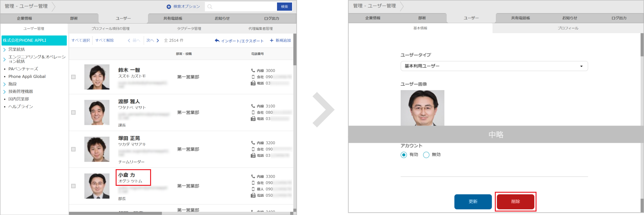Click the extension phone icon for 鈴木 一智

point(253,71)
